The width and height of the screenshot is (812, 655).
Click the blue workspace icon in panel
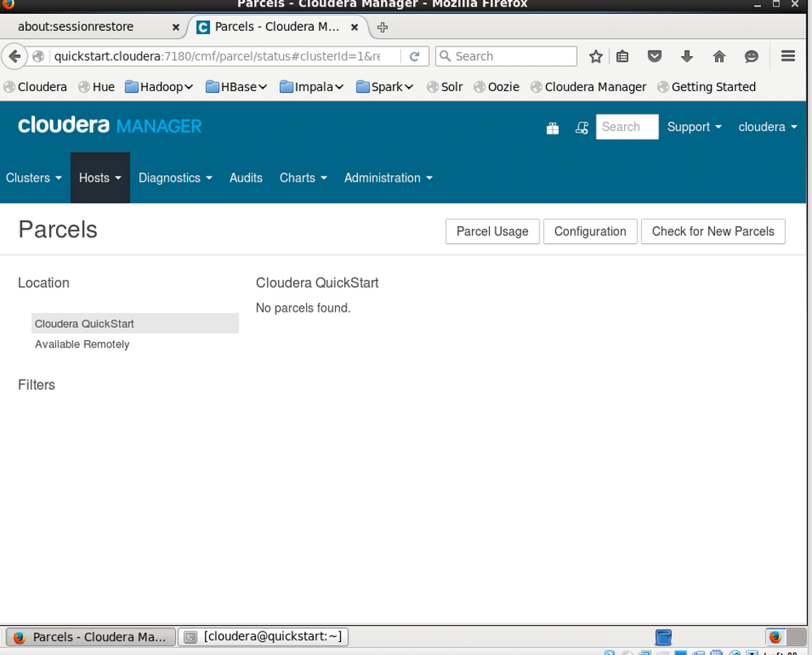(663, 637)
